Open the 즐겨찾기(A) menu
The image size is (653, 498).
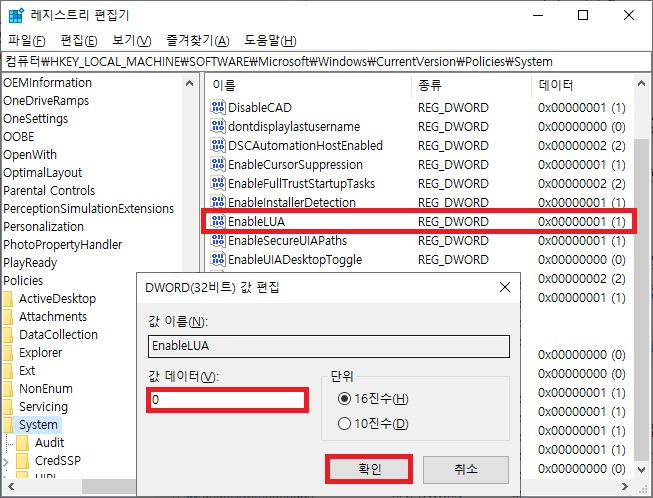click(198, 40)
